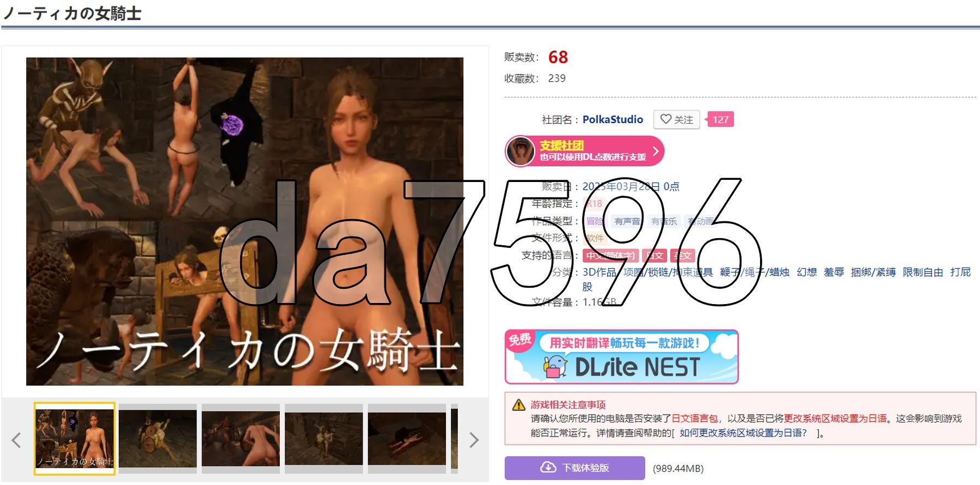The image size is (980, 485).
Task: Show next thumbnails with right arrow
Action: [474, 440]
